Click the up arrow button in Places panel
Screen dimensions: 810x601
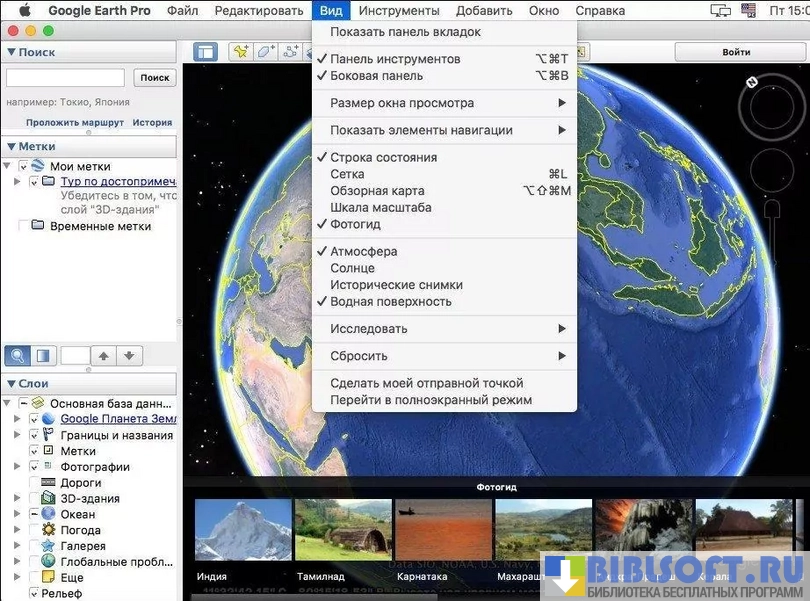[x=104, y=355]
